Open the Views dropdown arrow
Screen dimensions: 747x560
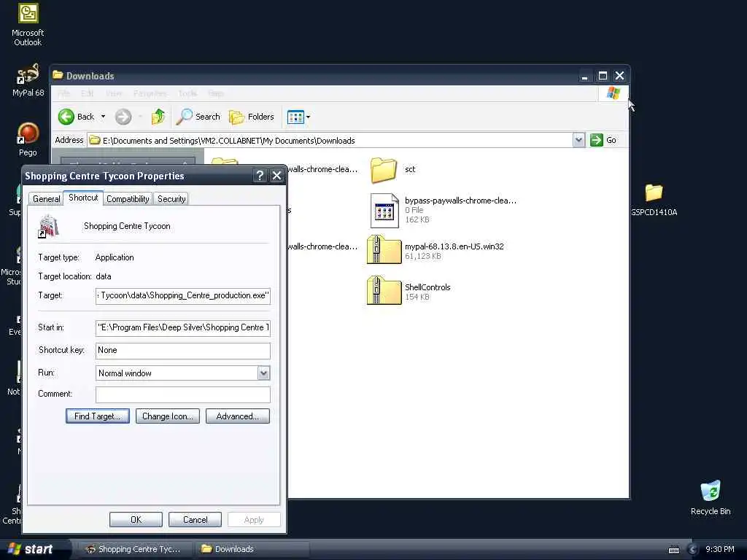309,117
